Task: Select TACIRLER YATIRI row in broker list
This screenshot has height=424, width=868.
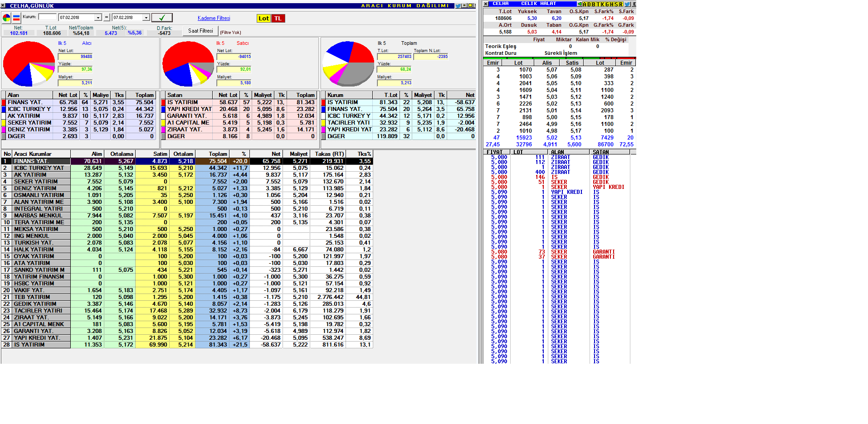Action: tap(187, 311)
